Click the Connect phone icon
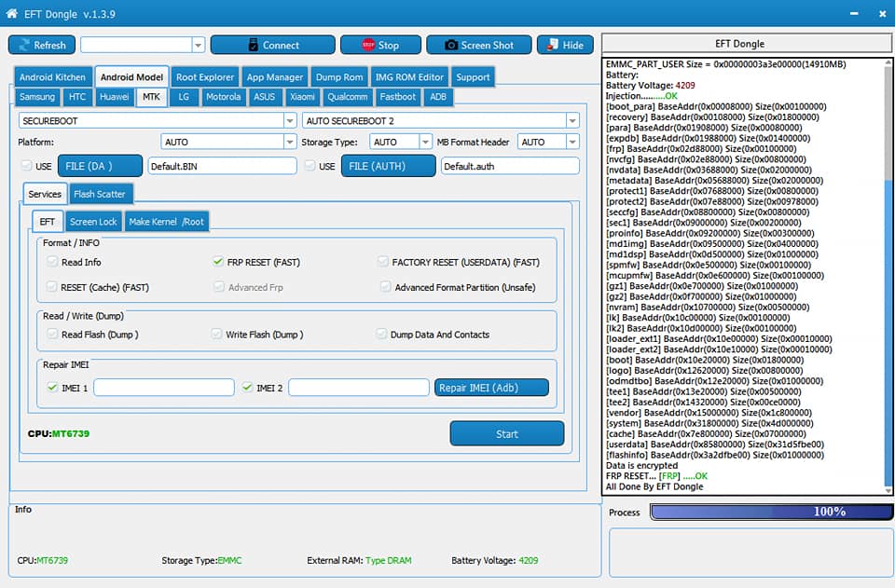 click(254, 45)
